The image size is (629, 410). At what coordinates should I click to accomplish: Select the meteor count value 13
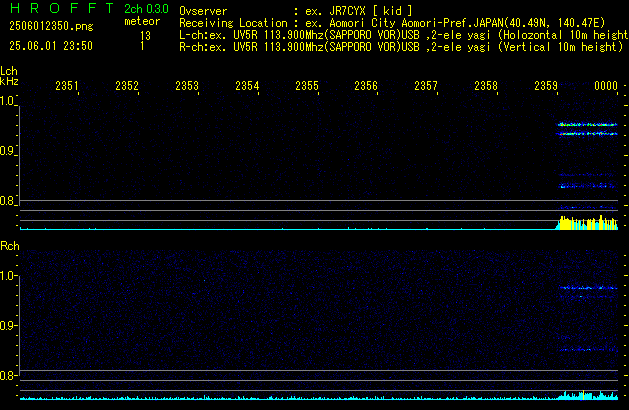point(145,36)
